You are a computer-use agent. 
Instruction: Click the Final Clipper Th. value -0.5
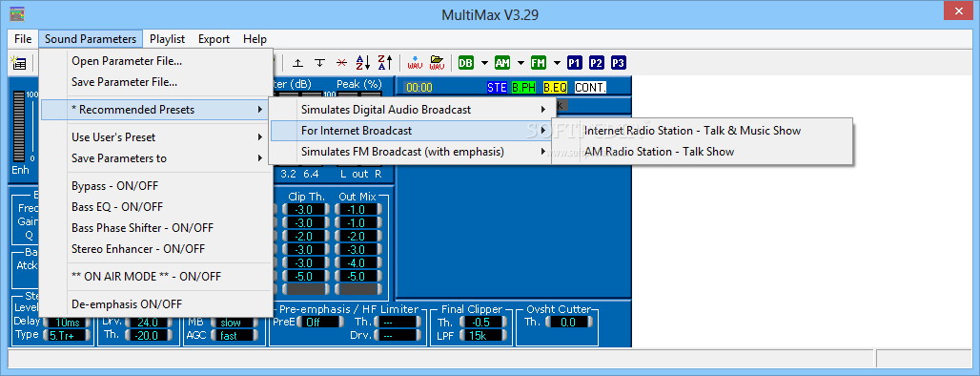pyautogui.click(x=483, y=323)
